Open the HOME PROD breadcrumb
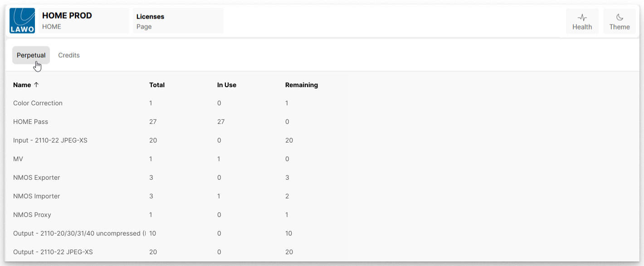 pos(84,21)
